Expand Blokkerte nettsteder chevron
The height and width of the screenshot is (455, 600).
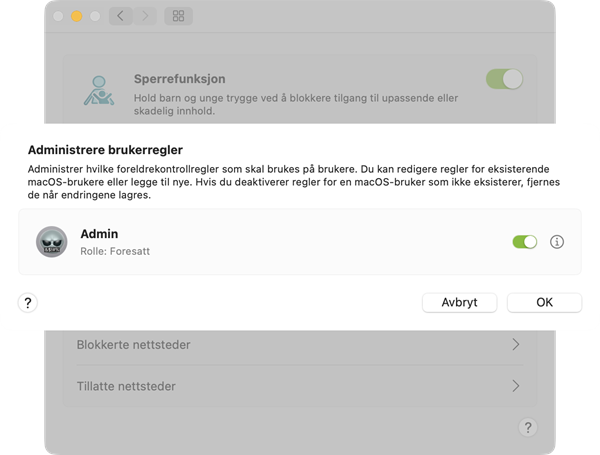pos(516,344)
